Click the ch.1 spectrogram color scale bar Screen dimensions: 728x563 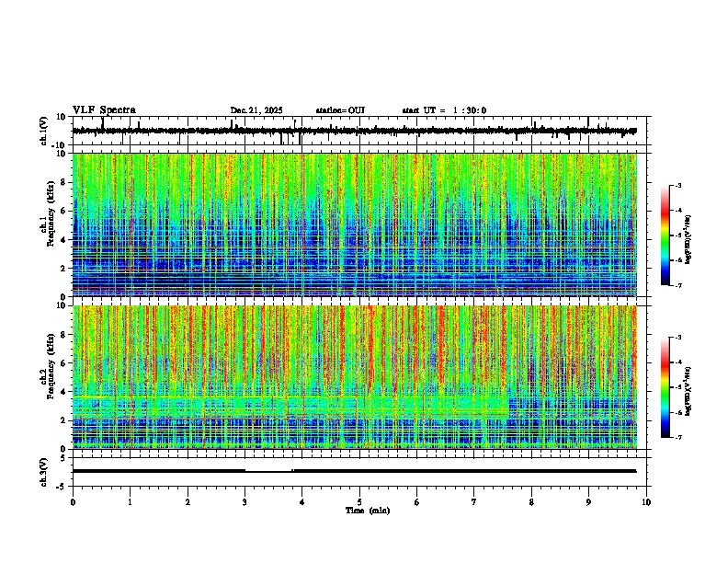pyautogui.click(x=665, y=236)
